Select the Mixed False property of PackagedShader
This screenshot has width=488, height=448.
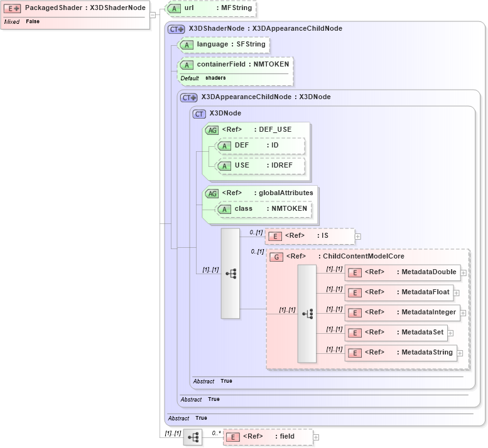pos(22,21)
